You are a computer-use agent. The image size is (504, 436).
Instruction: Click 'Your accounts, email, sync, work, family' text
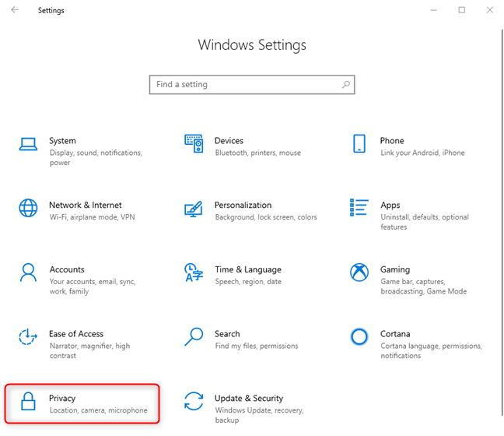(x=93, y=287)
